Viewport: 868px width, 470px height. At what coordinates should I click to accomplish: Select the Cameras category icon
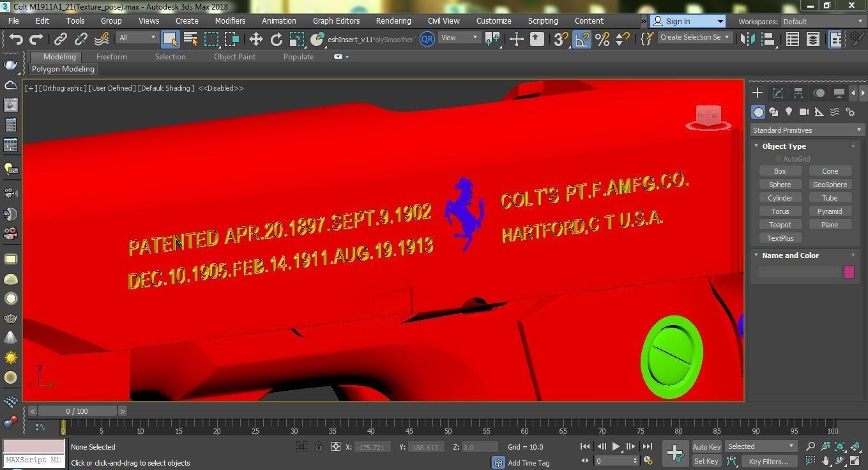tap(804, 112)
